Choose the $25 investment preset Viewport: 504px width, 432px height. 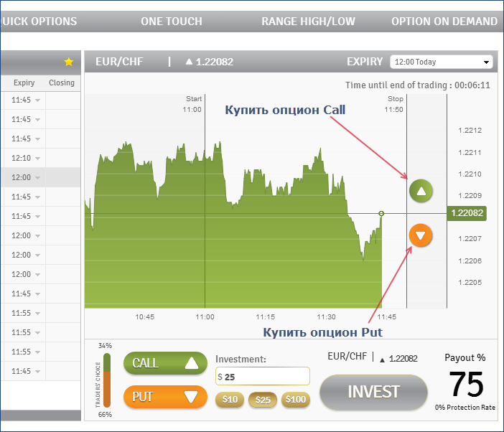click(x=263, y=400)
